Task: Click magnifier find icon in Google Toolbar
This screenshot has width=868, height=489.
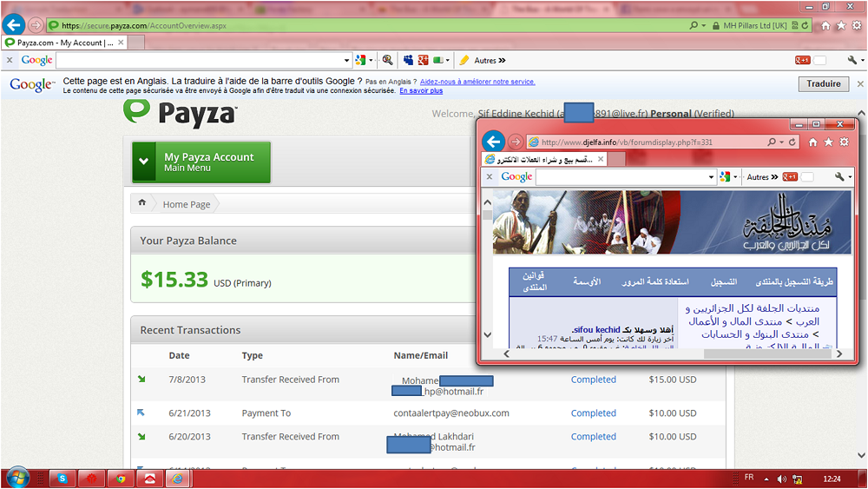Action: [x=387, y=60]
